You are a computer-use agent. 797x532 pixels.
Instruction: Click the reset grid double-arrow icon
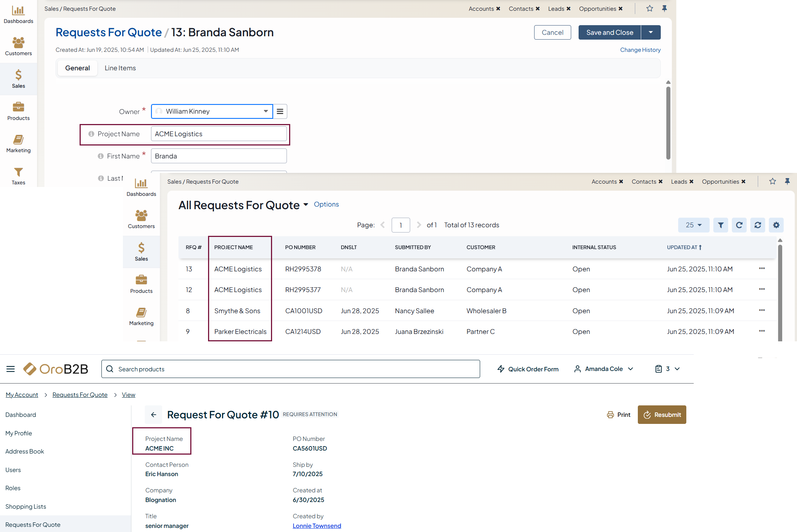[757, 225]
